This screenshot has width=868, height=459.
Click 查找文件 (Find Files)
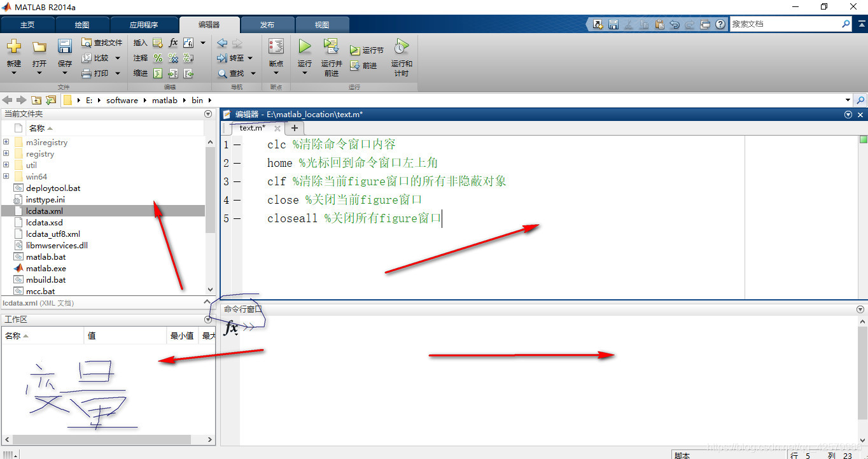102,43
